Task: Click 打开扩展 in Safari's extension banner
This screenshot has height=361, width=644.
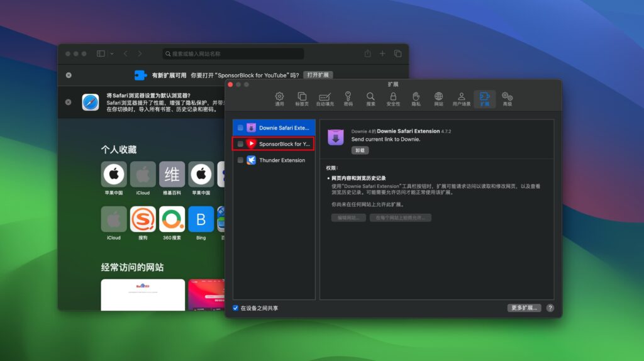Action: click(318, 75)
